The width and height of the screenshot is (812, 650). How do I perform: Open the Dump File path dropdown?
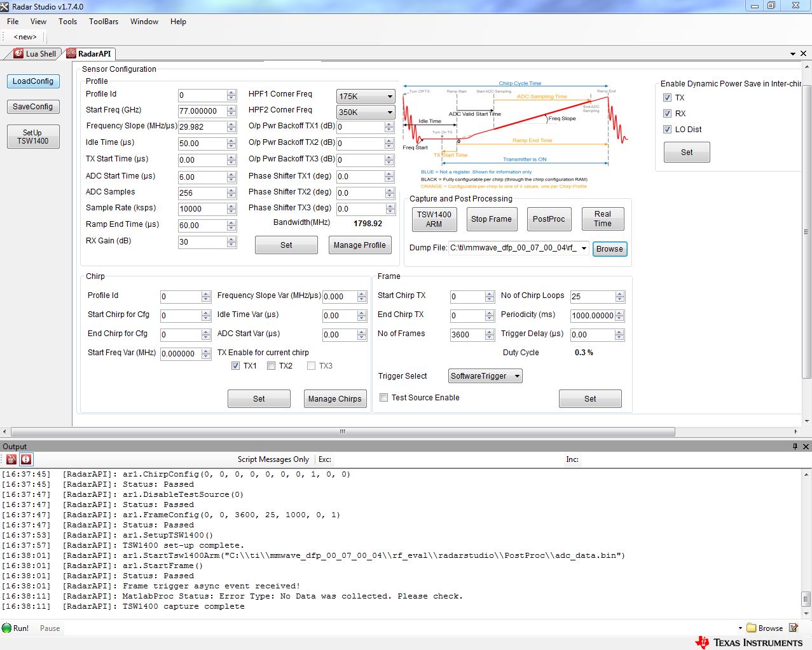[584, 248]
